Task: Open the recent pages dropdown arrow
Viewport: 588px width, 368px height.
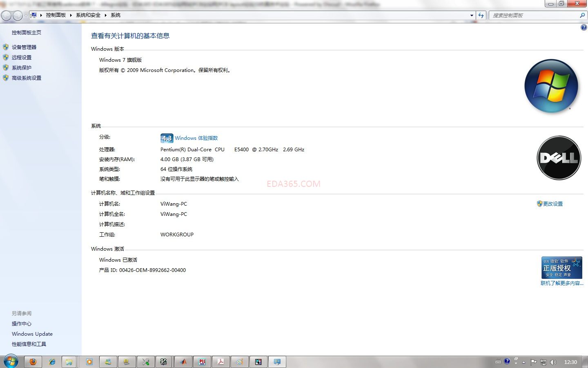Action: [x=26, y=16]
